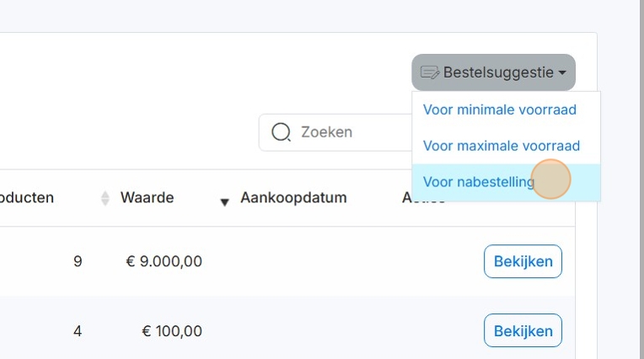Sort the table by the Waarde header
The height and width of the screenshot is (359, 644).
click(147, 198)
